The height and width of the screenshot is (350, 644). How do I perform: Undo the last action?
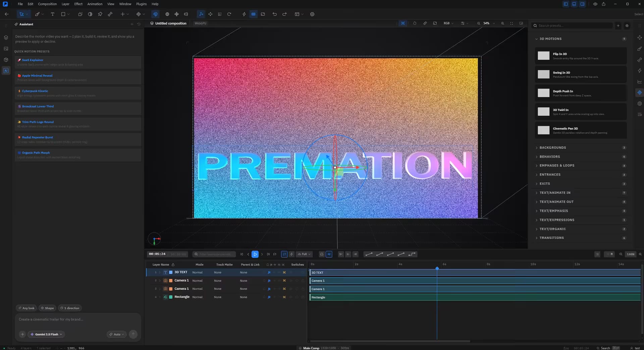274,14
